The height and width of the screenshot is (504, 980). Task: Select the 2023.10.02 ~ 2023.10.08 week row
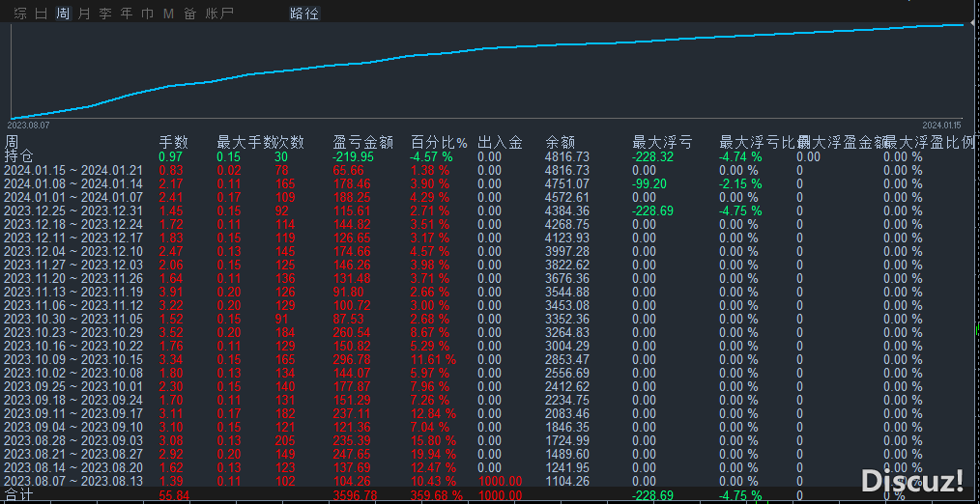coord(73,373)
